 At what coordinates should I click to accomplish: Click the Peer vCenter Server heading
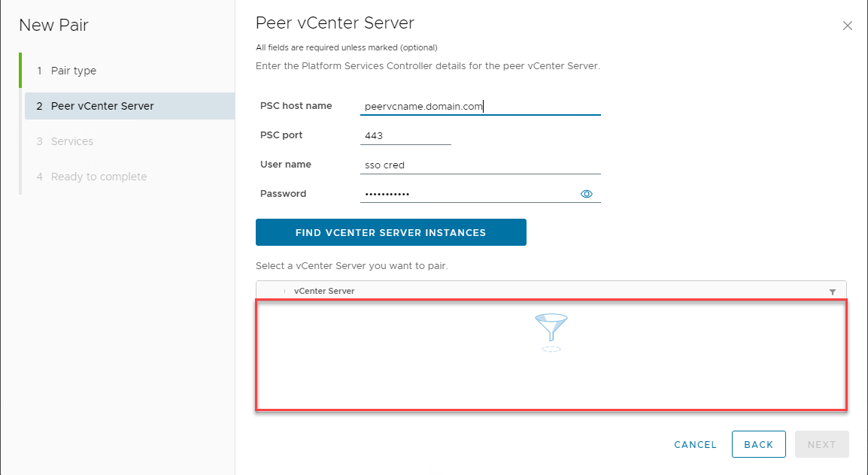(x=335, y=23)
